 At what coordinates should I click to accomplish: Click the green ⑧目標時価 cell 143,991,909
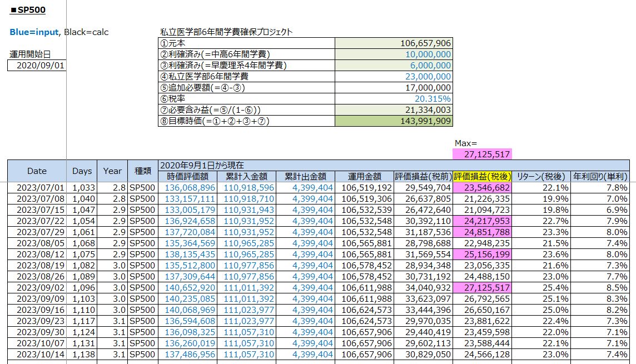tap(394, 121)
